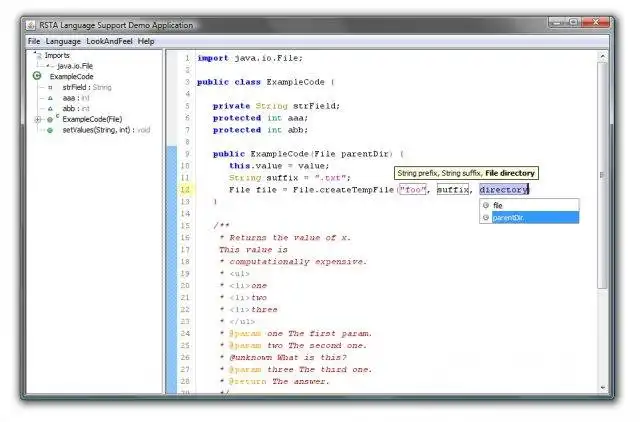Click the suffix parameter box on line 12
The image size is (640, 422).
[x=453, y=190]
